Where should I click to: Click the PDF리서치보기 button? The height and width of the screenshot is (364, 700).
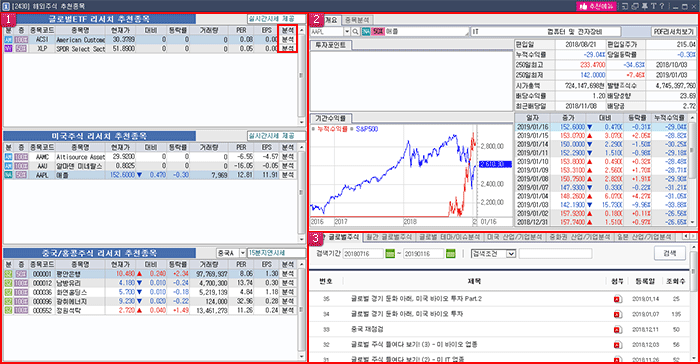point(674,32)
